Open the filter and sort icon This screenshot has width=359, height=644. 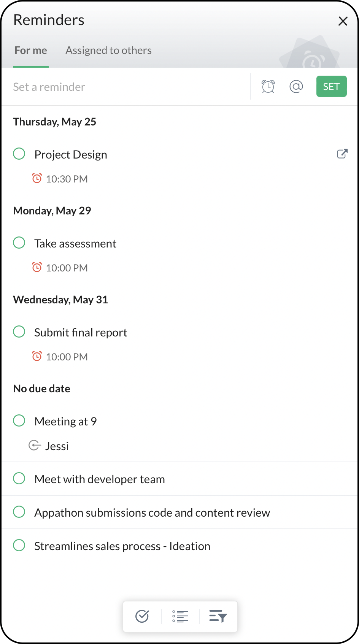218,616
